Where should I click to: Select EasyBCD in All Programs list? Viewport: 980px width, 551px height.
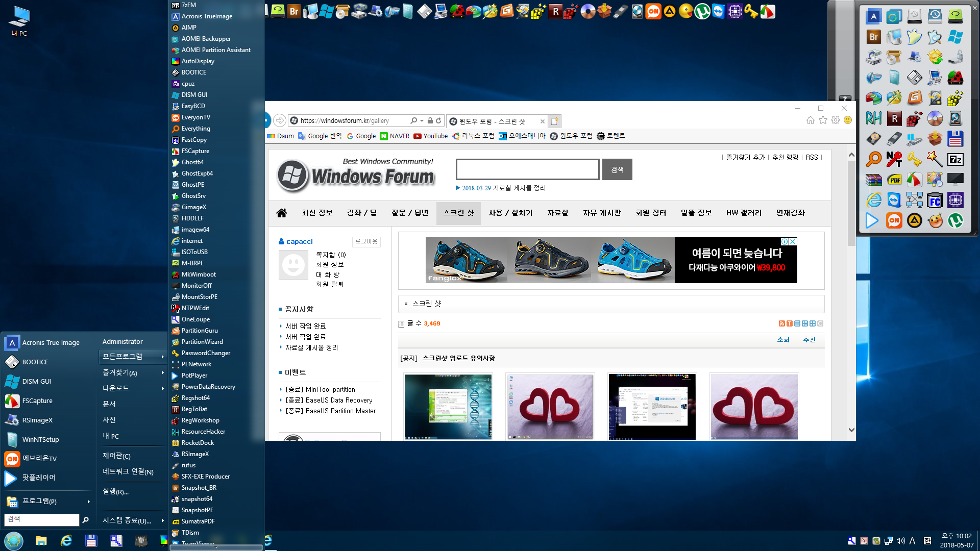point(216,106)
